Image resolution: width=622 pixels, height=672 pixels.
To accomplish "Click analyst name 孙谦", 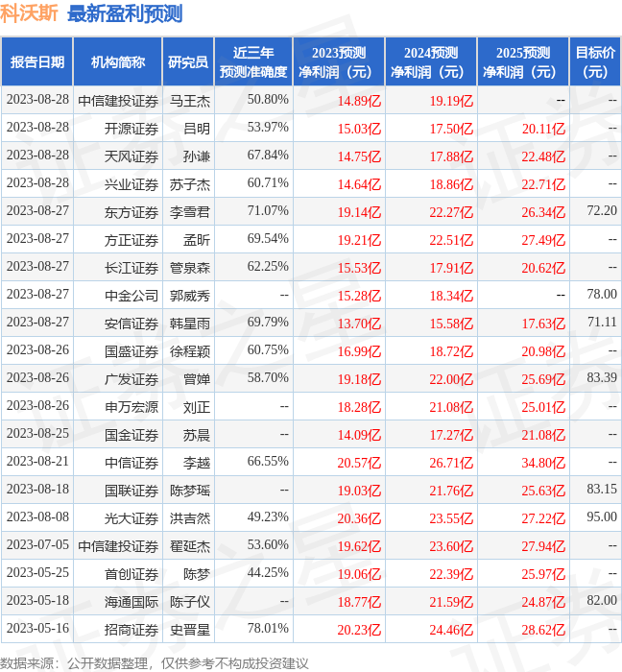I will [x=197, y=156].
